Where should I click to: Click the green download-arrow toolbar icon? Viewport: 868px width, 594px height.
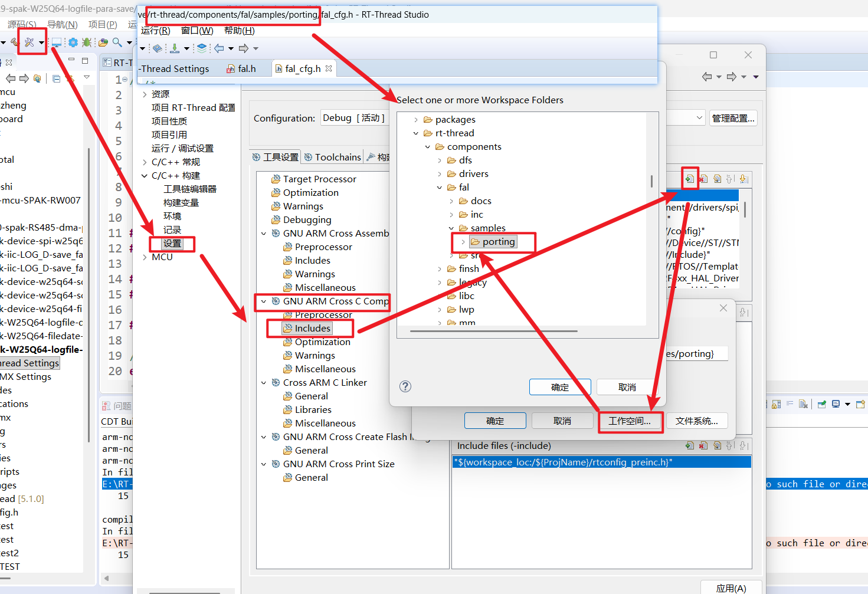175,48
